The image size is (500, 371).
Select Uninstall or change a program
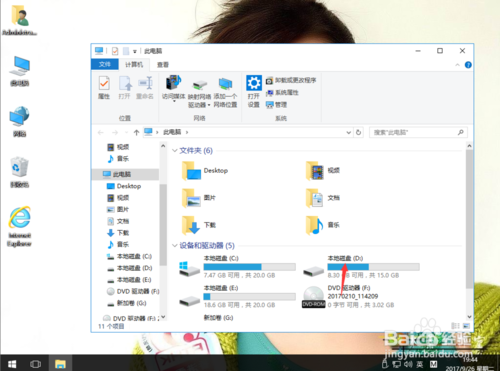click(291, 80)
